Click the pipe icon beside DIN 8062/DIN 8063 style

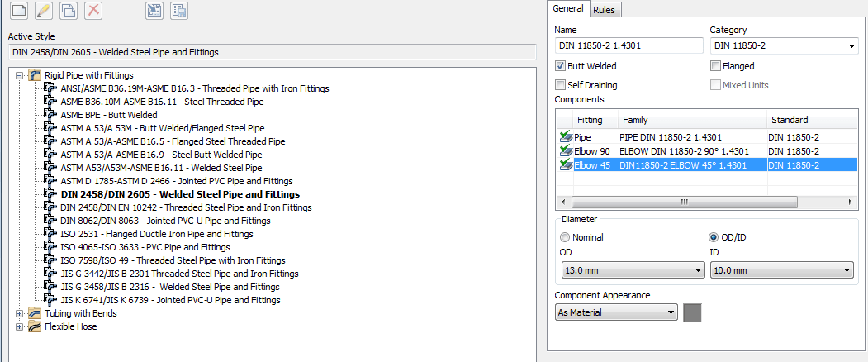(x=51, y=221)
